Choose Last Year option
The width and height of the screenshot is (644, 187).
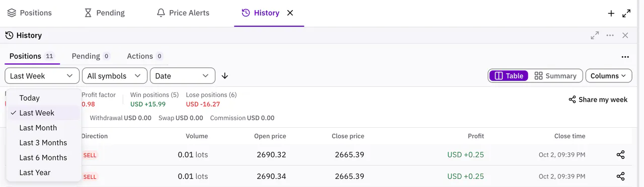tap(43, 172)
